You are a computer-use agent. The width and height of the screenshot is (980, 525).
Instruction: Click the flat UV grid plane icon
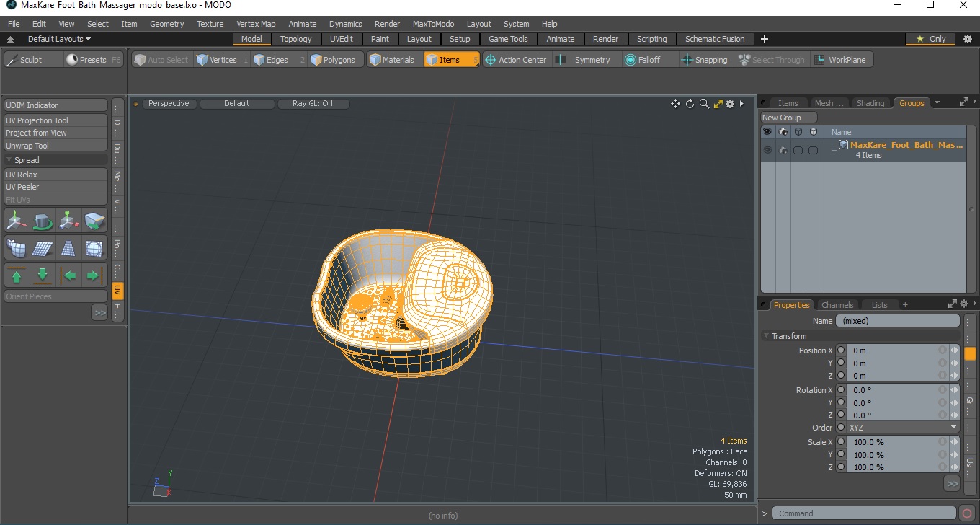43,248
